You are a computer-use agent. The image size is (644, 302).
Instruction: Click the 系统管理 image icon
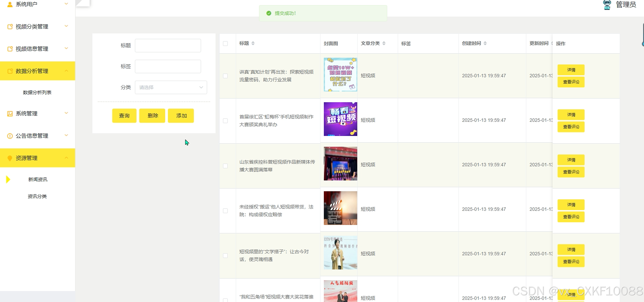tap(10, 114)
